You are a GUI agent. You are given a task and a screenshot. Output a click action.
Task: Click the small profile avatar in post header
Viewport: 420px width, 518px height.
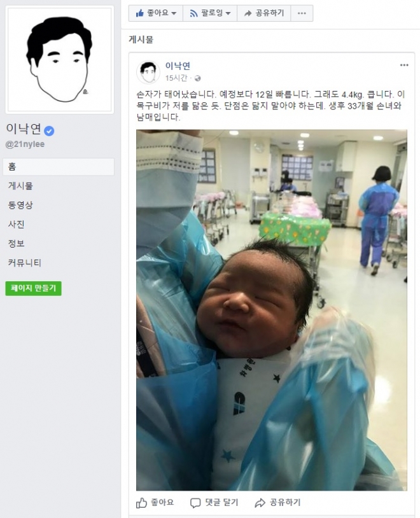pyautogui.click(x=148, y=72)
